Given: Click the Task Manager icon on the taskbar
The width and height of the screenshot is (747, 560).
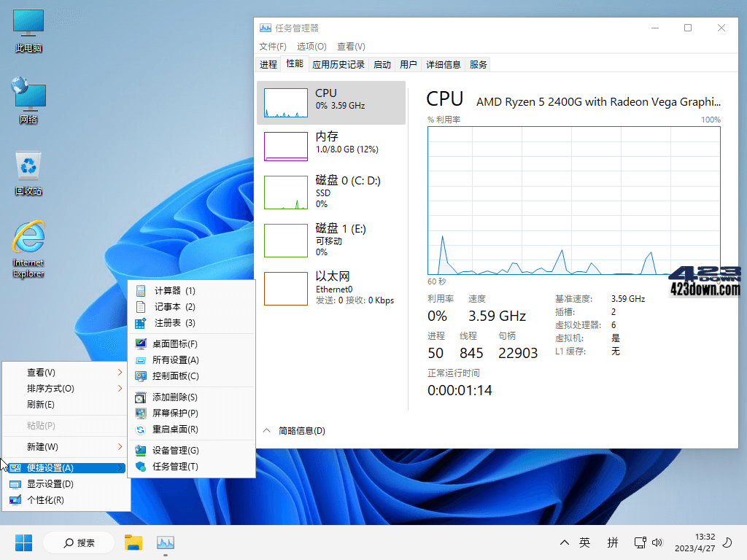Looking at the screenshot, I should pos(165,542).
